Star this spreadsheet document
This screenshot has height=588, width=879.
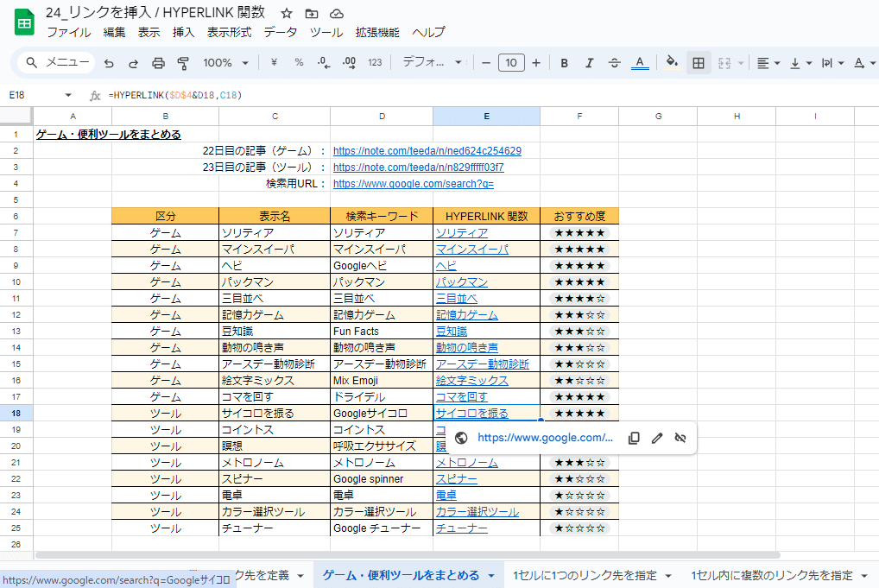point(287,14)
